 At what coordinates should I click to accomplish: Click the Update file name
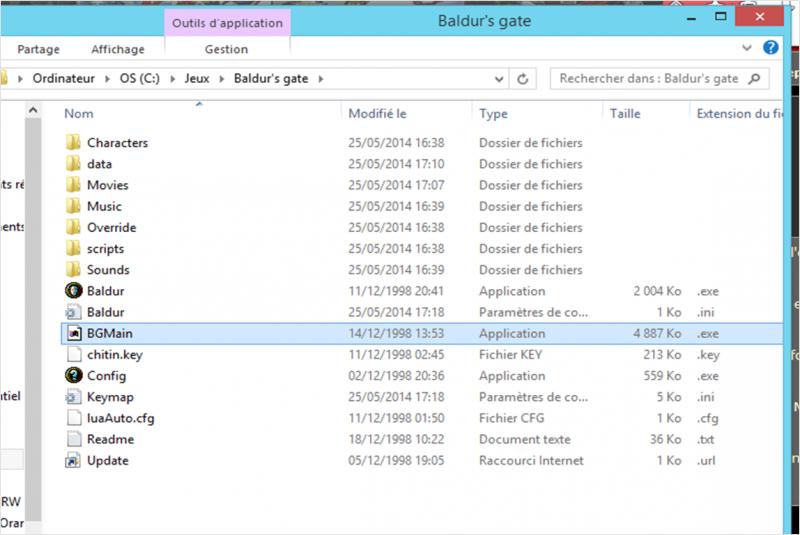108,461
